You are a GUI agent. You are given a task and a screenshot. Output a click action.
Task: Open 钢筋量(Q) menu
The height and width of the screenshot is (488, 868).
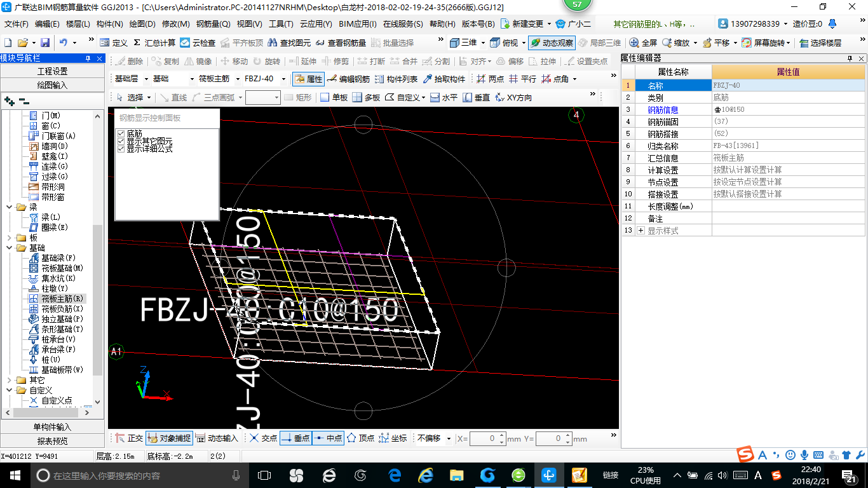(214, 24)
